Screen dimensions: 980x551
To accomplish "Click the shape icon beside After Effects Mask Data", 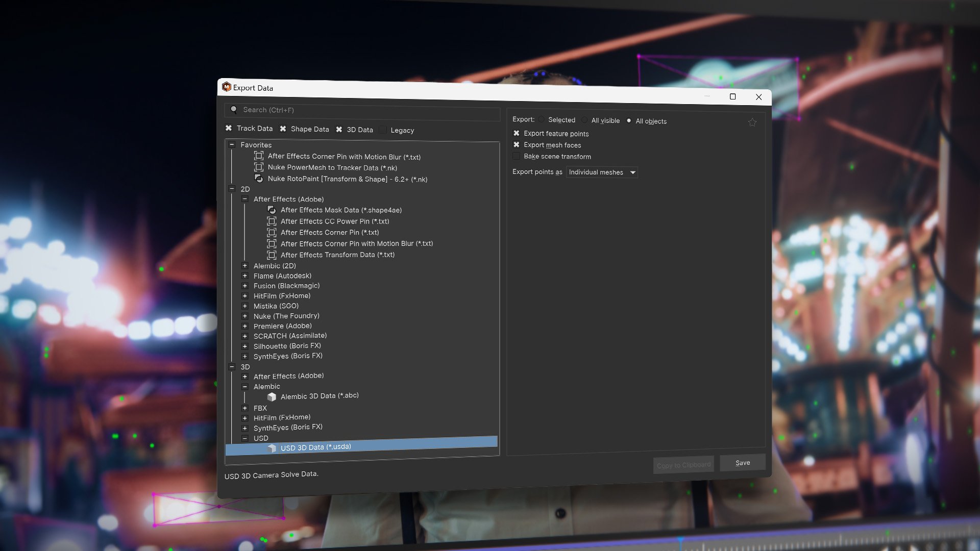I will click(x=271, y=210).
